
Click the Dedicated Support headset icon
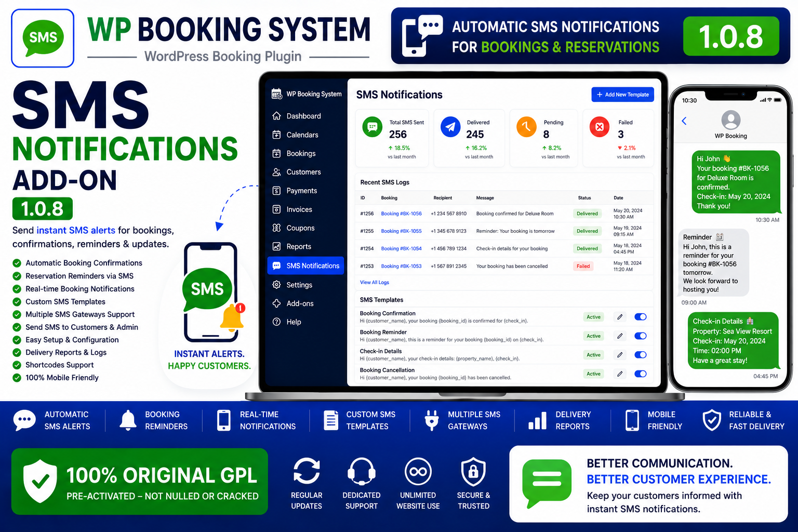pos(361,471)
